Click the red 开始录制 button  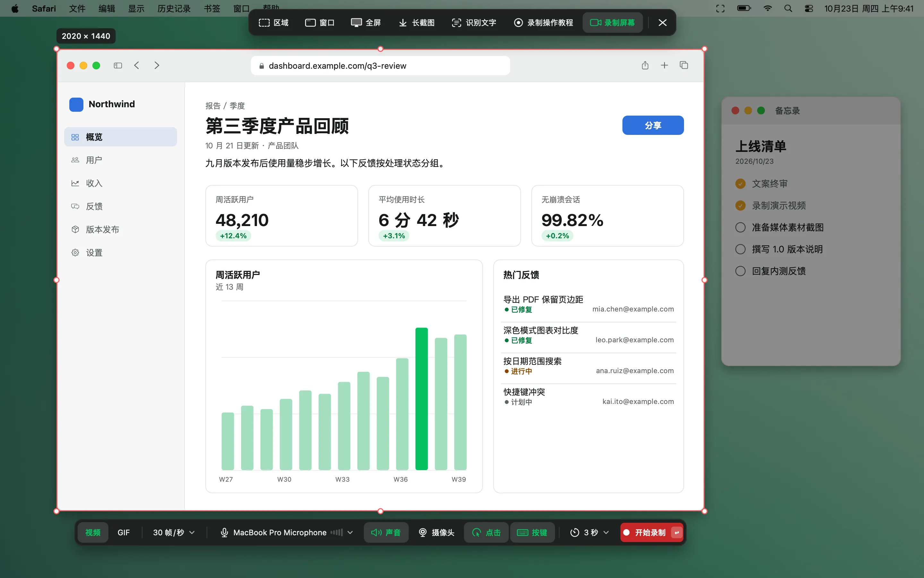[652, 532]
